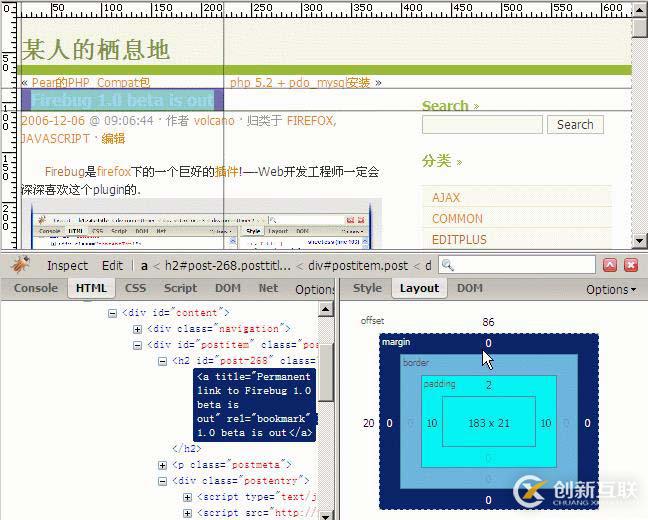
Task: Switch to the Net tab
Action: coord(268,288)
